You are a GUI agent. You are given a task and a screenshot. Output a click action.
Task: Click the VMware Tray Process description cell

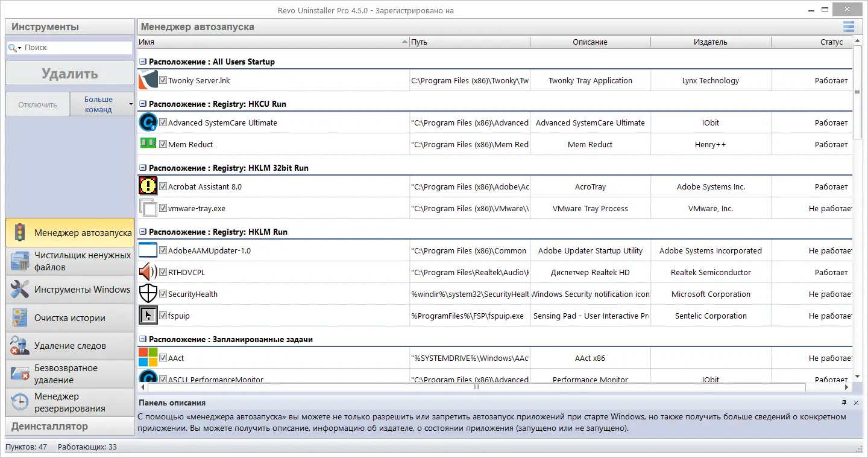(x=590, y=208)
